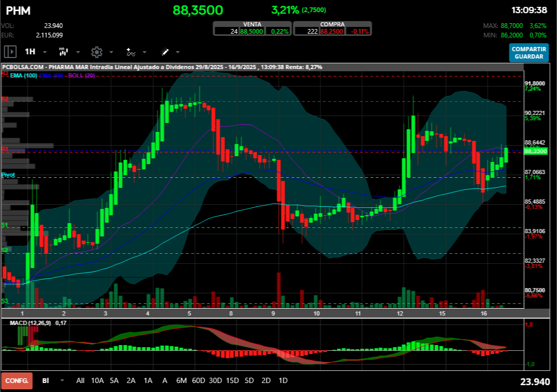Select the A time range
Screen dimensions: 557x392
(165, 380)
